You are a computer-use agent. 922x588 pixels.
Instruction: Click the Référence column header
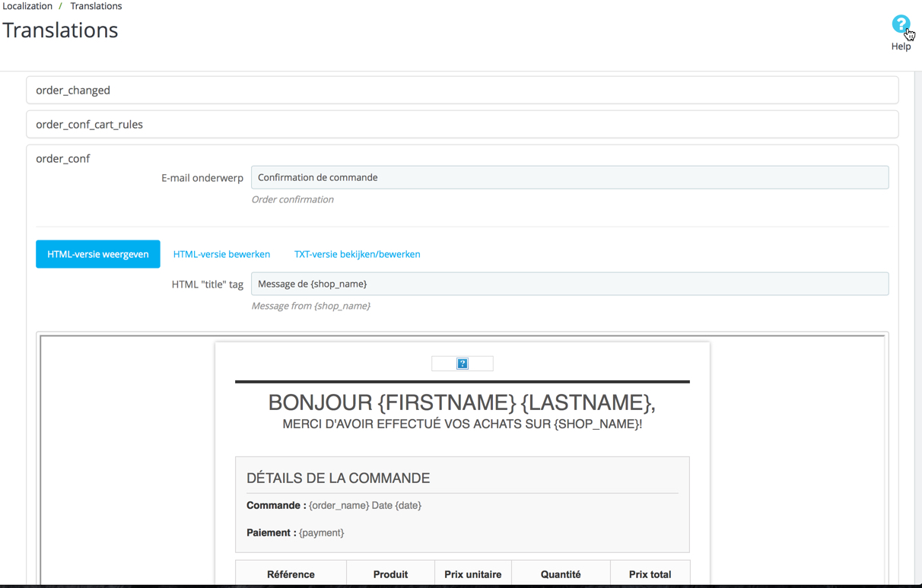[291, 574]
